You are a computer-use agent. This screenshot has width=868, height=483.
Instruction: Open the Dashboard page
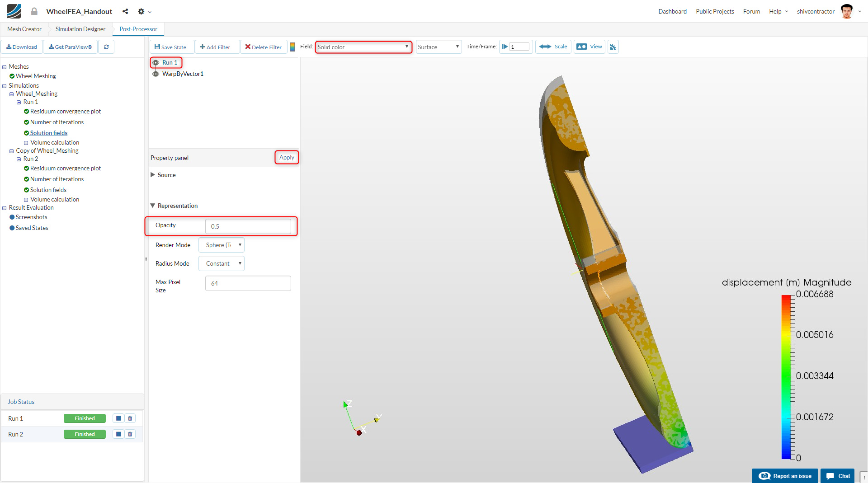[x=672, y=11]
